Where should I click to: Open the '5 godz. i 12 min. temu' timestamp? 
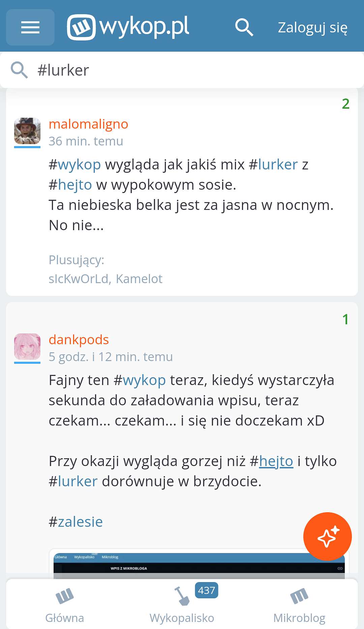111,357
